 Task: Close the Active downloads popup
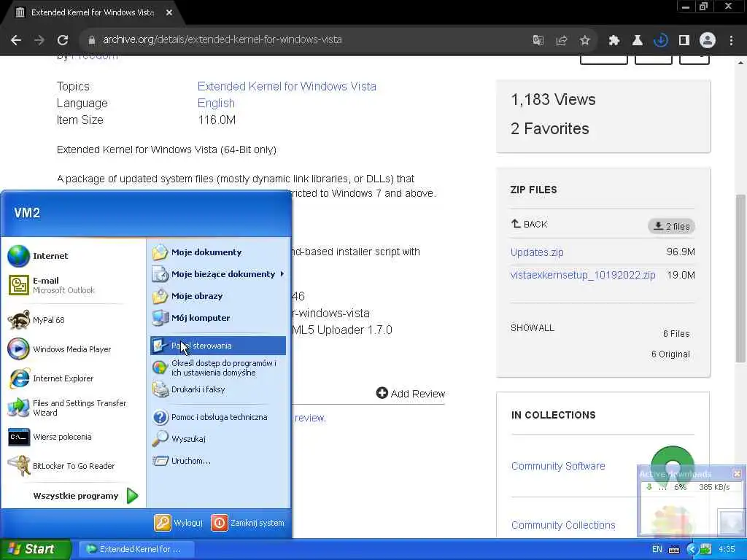coord(737,473)
